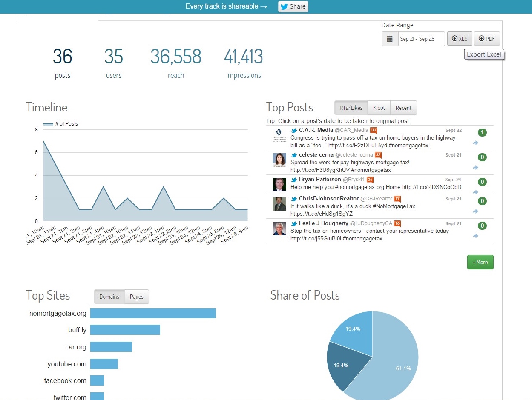Click the @Bryski1 handle
532x400 pixels.
354,180
